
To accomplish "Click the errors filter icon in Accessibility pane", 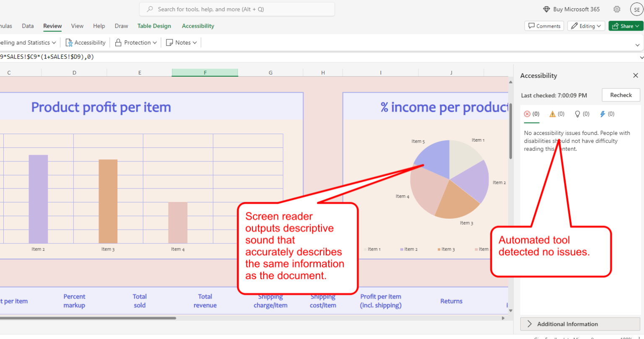I will [527, 114].
